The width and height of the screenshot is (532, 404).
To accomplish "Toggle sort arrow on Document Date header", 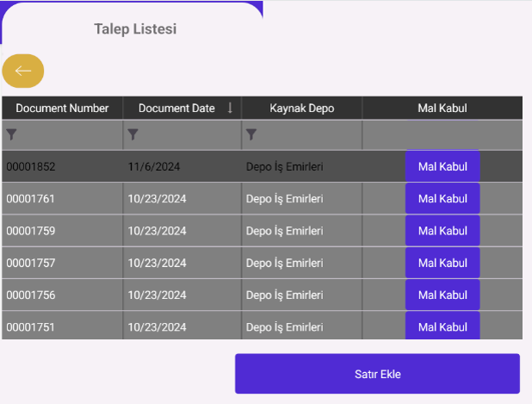I will 230,108.
